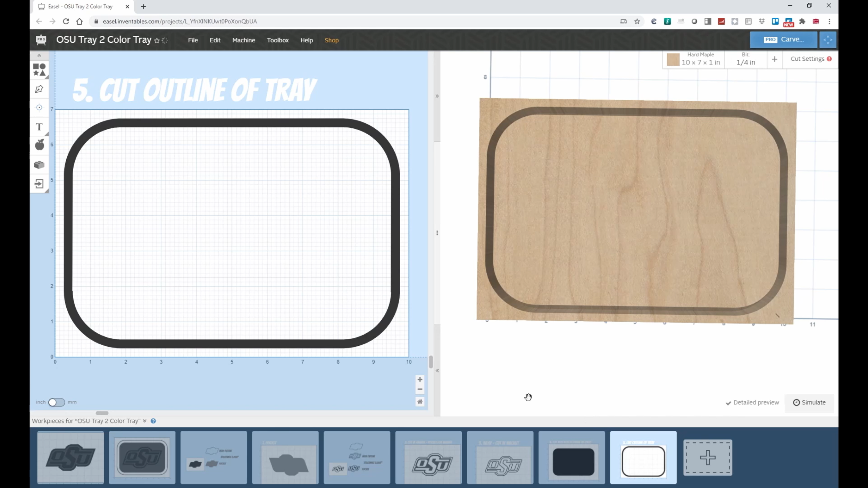Select the Shapes tool in the sidebar
868x488 pixels.
[x=39, y=69]
